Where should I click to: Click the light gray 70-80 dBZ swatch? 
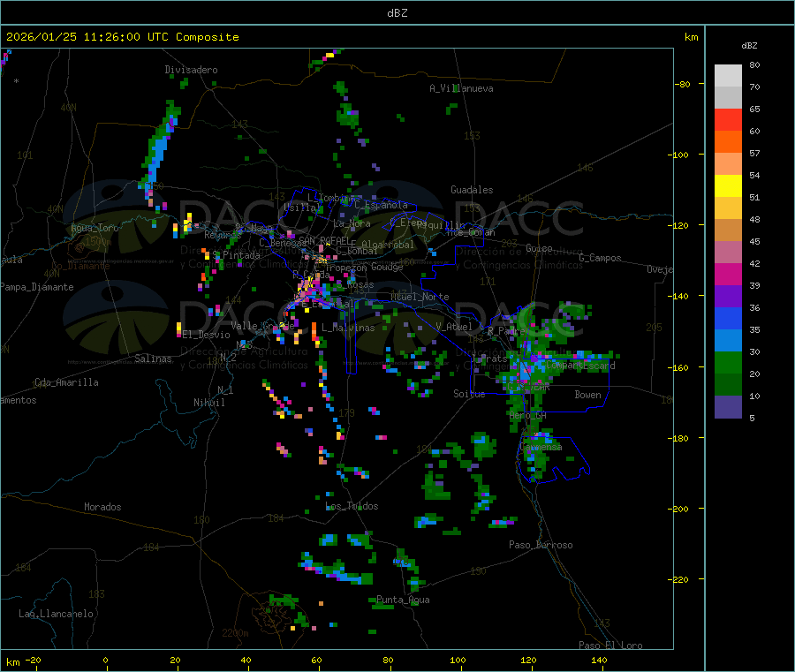(x=728, y=76)
